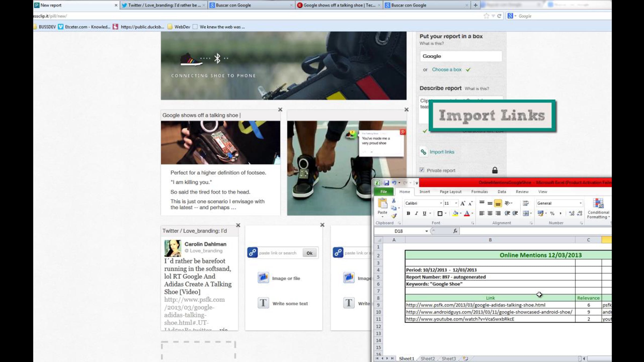Expand the General number format dropdown
644x362 pixels.
(580, 203)
